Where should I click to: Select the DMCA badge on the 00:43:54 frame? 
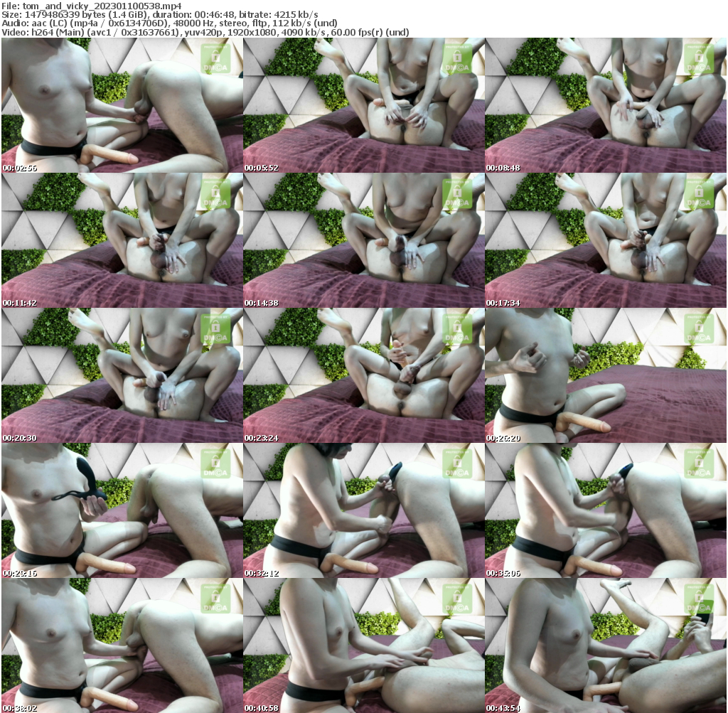coord(698,598)
